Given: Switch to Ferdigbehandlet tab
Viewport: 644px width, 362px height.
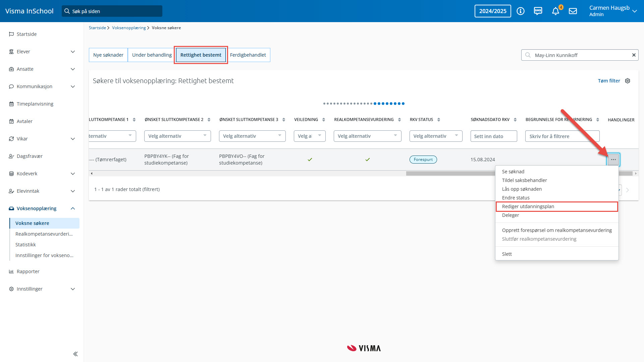Looking at the screenshot, I should (248, 55).
